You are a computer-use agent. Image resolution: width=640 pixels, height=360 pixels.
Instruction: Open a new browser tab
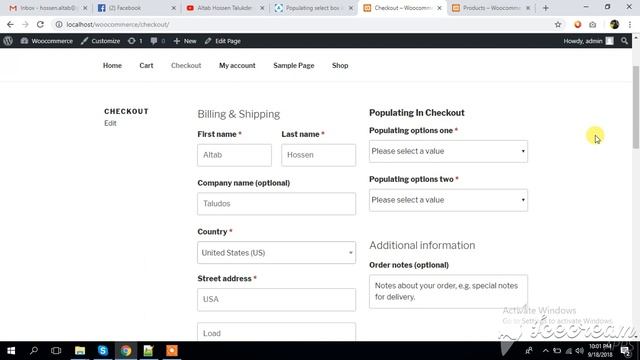pos(546,8)
